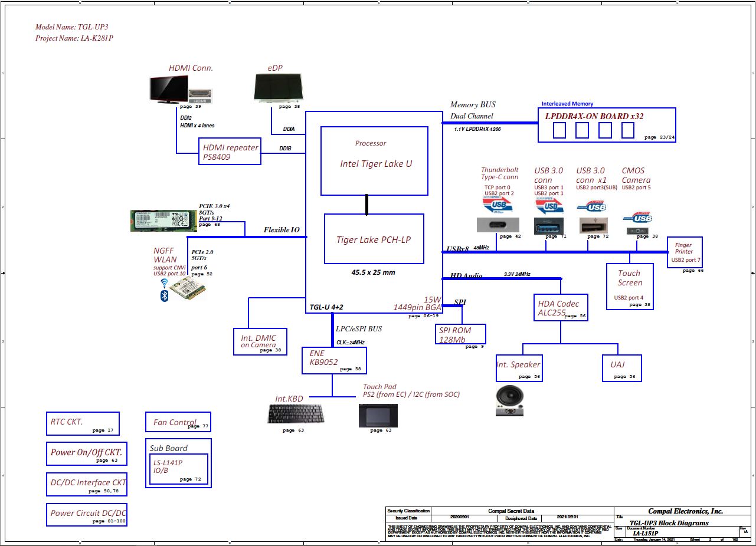Select the RTC CKT. block

(83, 424)
